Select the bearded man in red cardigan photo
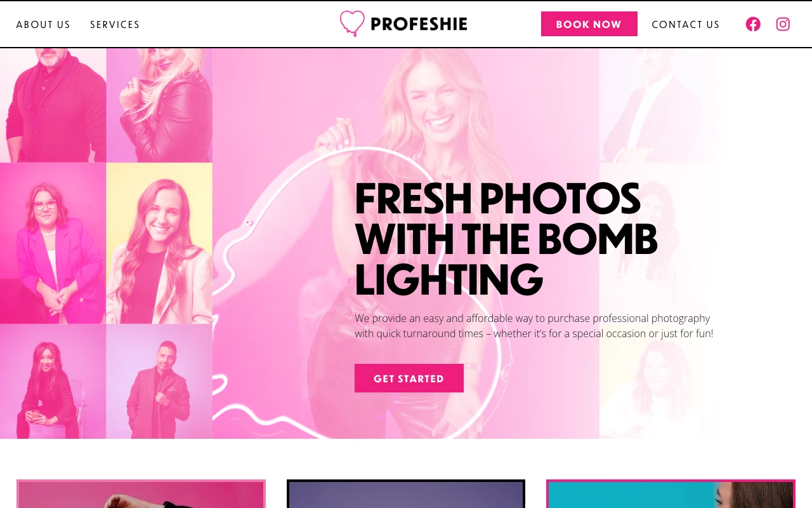The width and height of the screenshot is (812, 508). click(x=53, y=105)
